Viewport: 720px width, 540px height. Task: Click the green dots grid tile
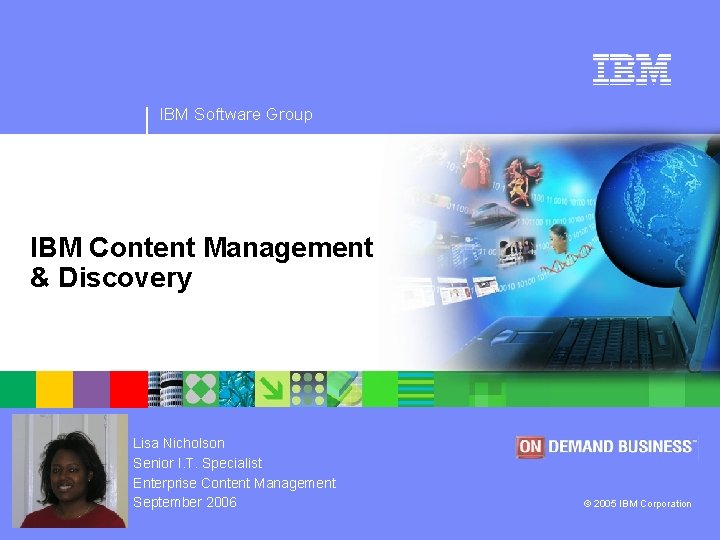click(309, 389)
